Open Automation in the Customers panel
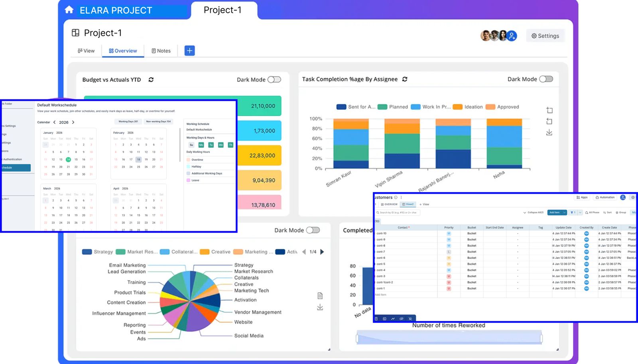 [x=605, y=197]
